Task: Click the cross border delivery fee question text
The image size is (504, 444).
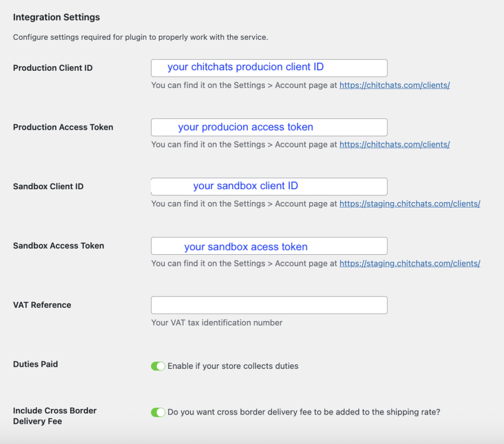Action: click(x=304, y=412)
